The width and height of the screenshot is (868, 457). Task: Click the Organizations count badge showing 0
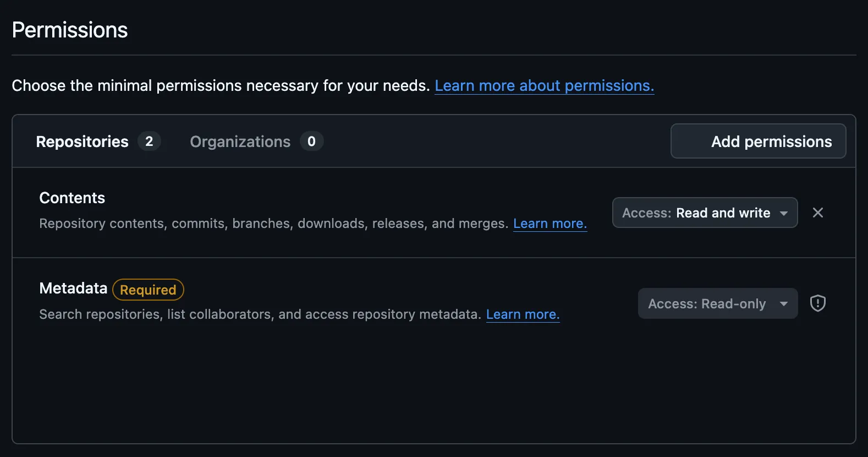311,142
